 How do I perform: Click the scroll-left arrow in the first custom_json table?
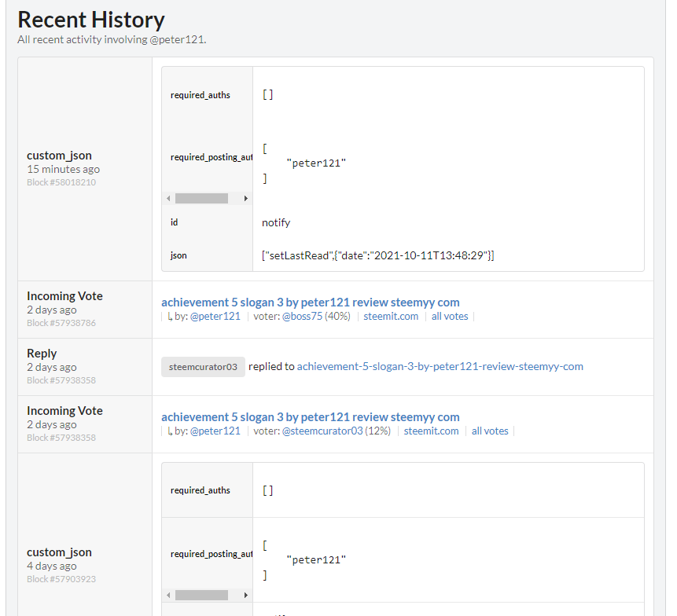pos(168,199)
